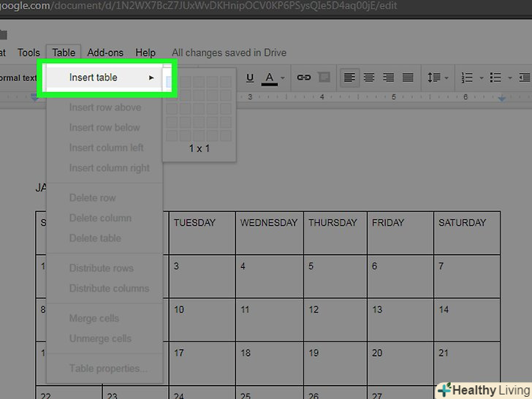Click calendar cell with date 5
The image size is (532, 399).
pyautogui.click(x=335, y=276)
